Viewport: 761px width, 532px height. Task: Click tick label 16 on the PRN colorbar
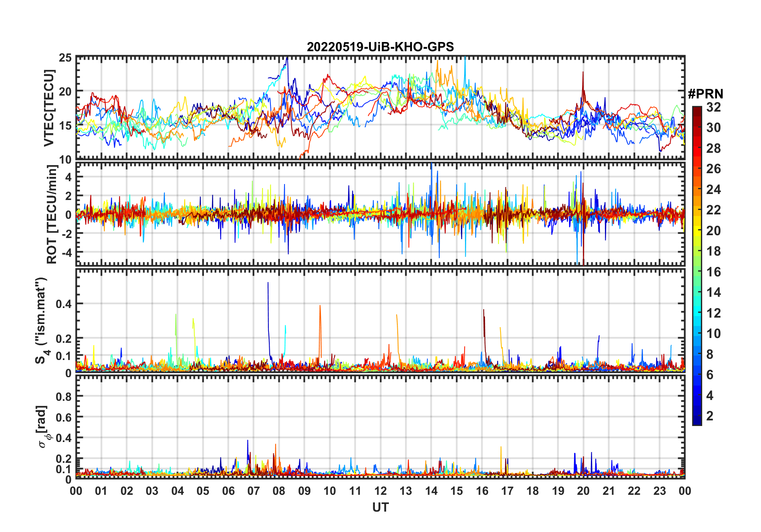tap(713, 272)
